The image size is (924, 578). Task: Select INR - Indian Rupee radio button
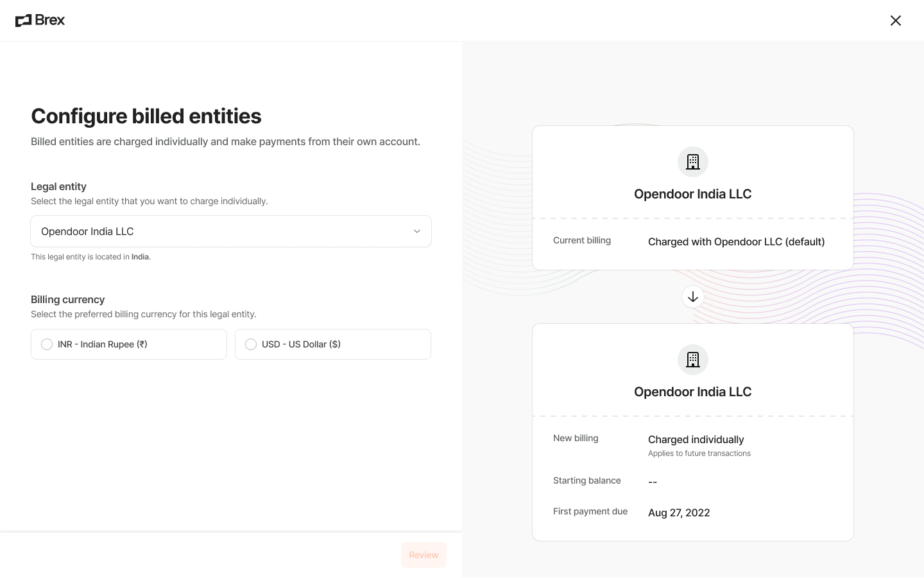point(47,344)
